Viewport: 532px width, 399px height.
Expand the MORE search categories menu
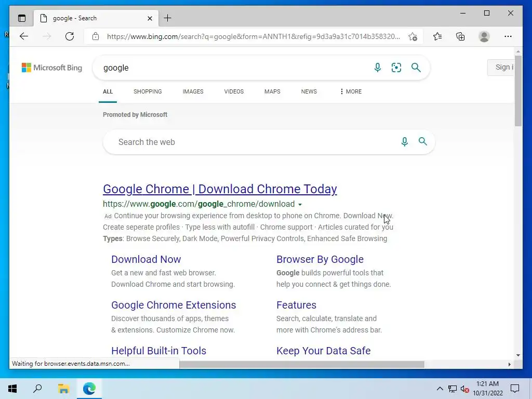click(x=351, y=91)
